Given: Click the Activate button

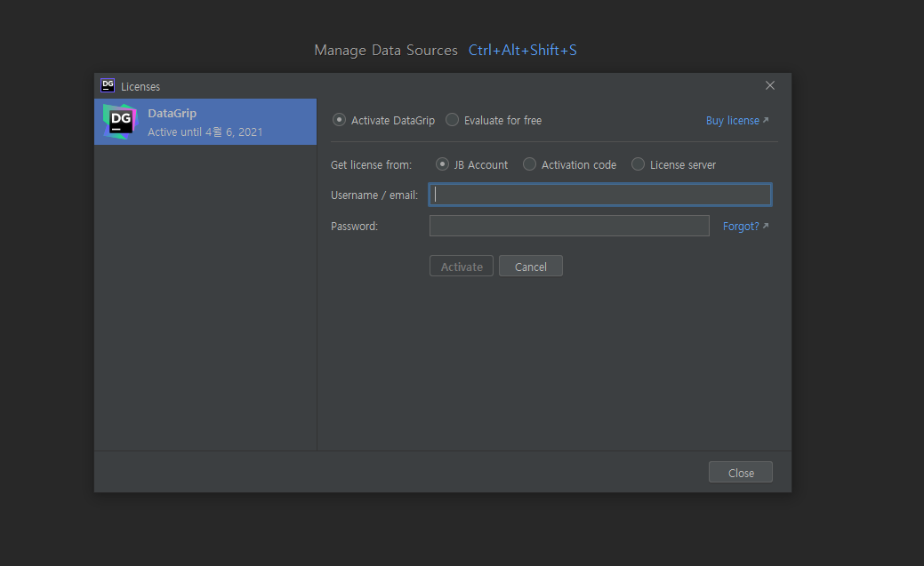Looking at the screenshot, I should [462, 267].
